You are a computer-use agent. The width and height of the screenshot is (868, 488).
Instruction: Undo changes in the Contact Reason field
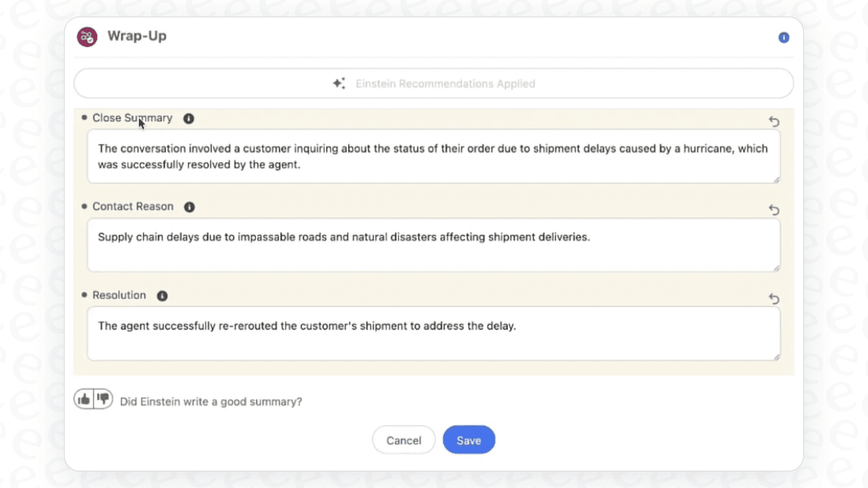774,210
